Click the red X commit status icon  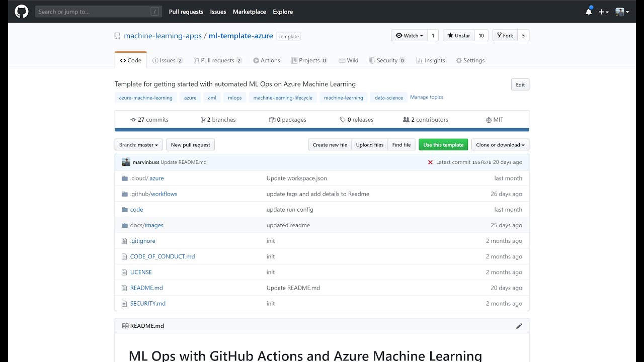click(430, 162)
